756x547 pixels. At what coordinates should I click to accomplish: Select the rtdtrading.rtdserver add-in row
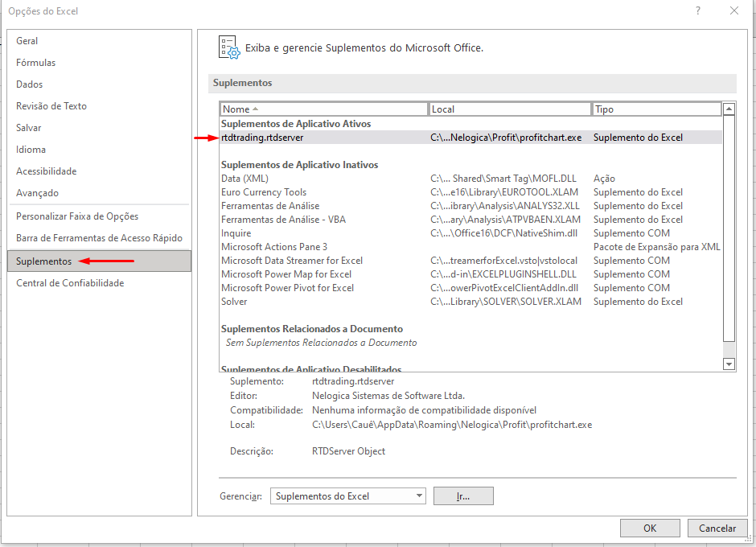[471, 138]
